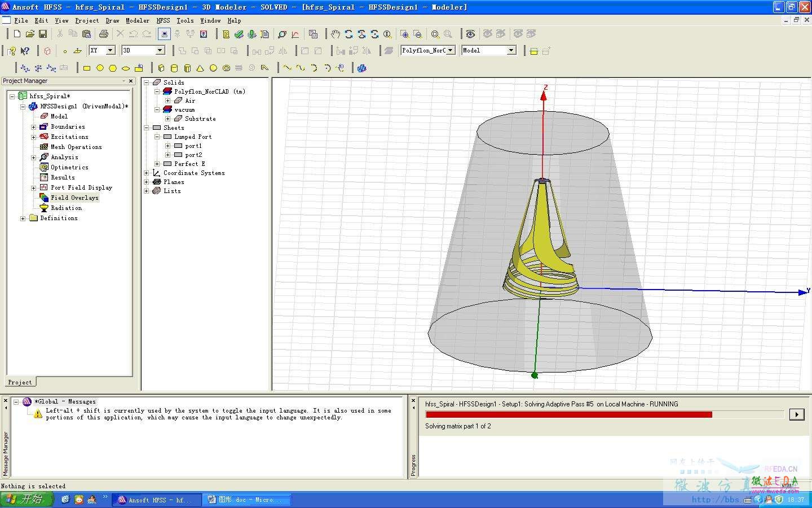Click the plot results chart icon
Screen dimensions: 812x508
pyautogui.click(x=295, y=34)
